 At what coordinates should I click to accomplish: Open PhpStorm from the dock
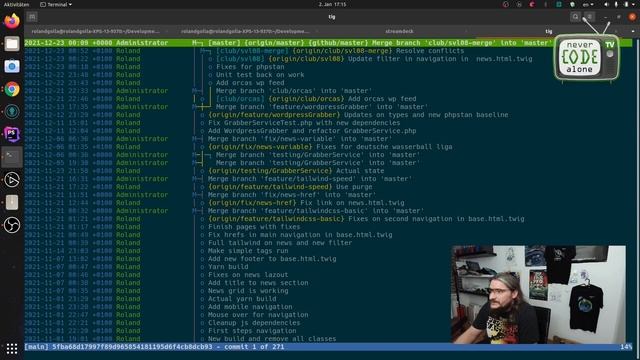click(x=12, y=134)
